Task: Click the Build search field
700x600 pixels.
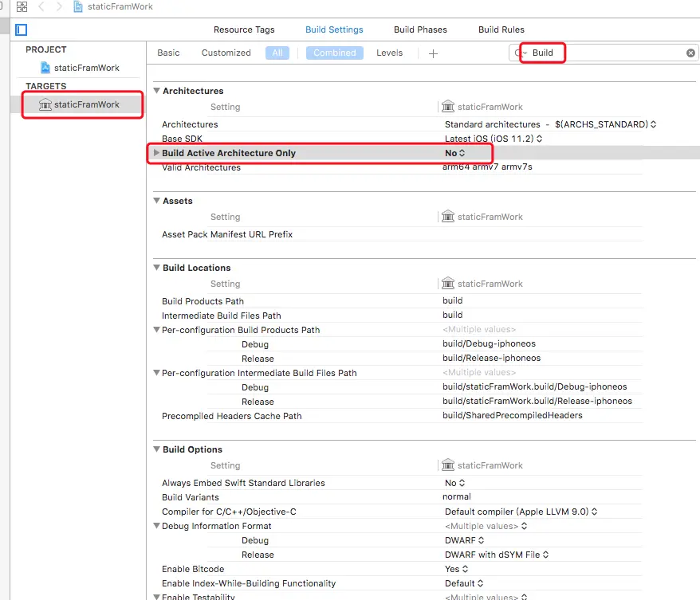Action: pos(603,53)
